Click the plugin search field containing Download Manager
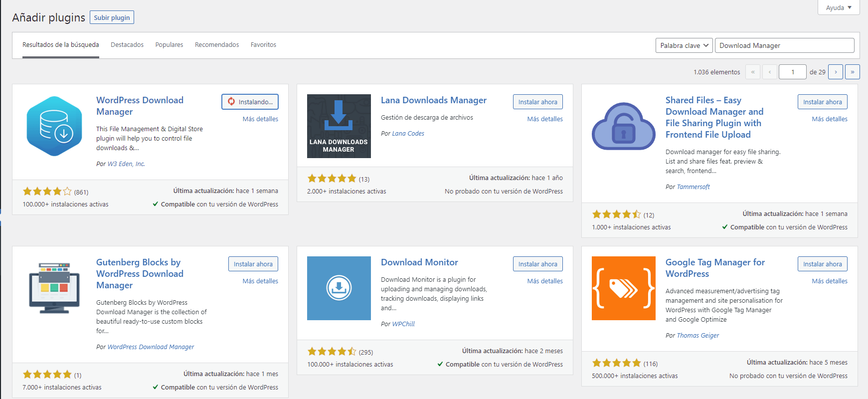Screen dimensions: 868x399 click(x=784, y=45)
